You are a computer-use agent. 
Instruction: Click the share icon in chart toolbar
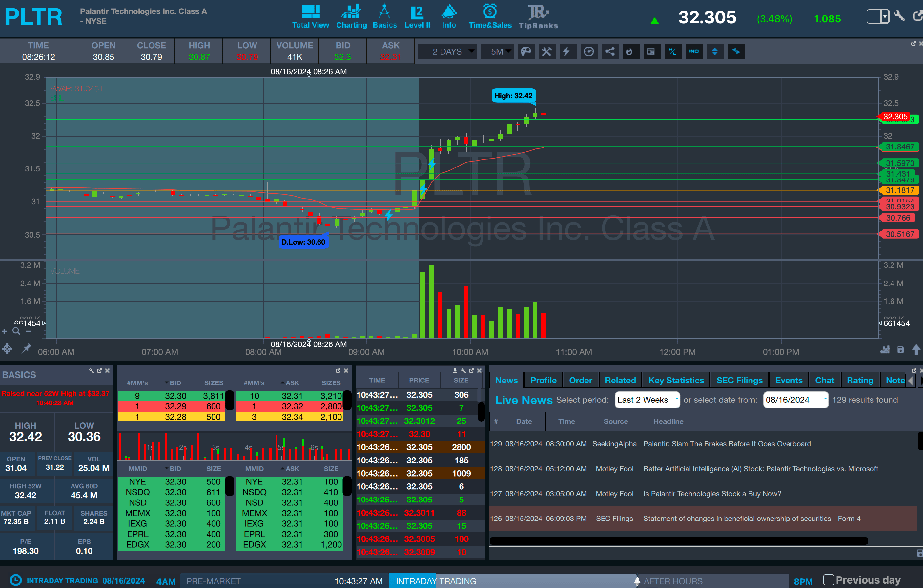(609, 52)
